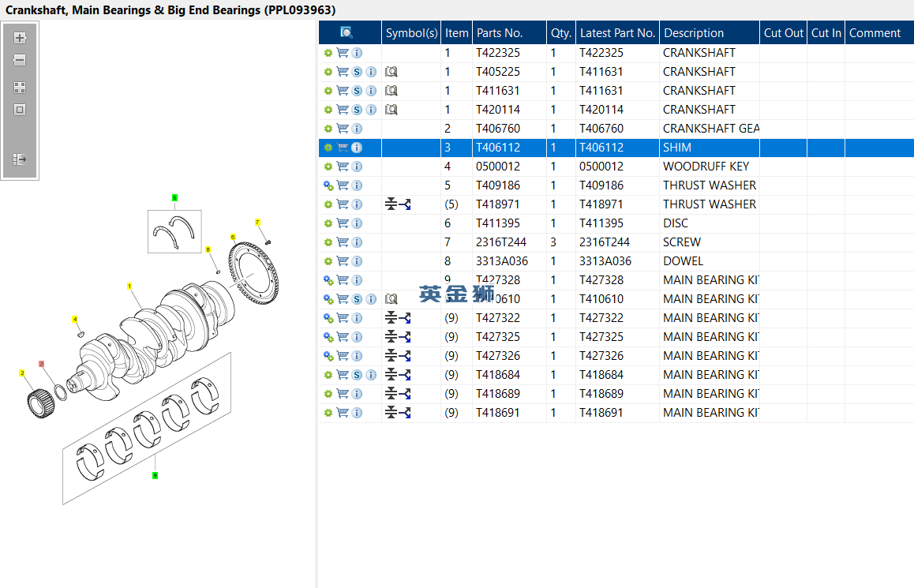
Task: Click Description column header
Action: (x=710, y=32)
